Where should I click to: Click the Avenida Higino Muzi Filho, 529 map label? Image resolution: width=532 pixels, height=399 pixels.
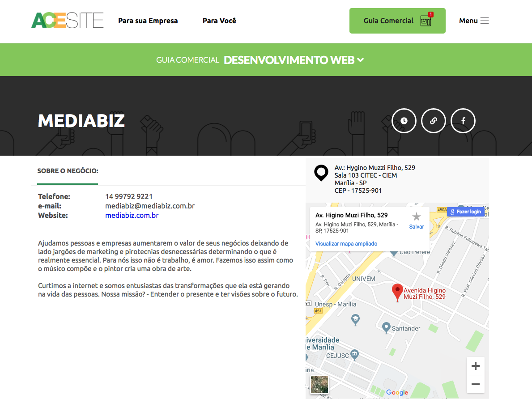point(425,293)
